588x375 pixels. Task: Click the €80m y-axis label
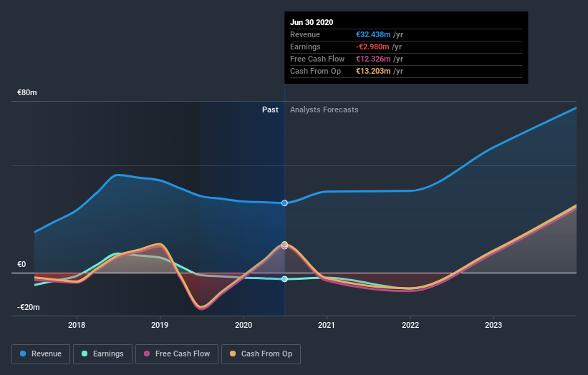click(27, 92)
